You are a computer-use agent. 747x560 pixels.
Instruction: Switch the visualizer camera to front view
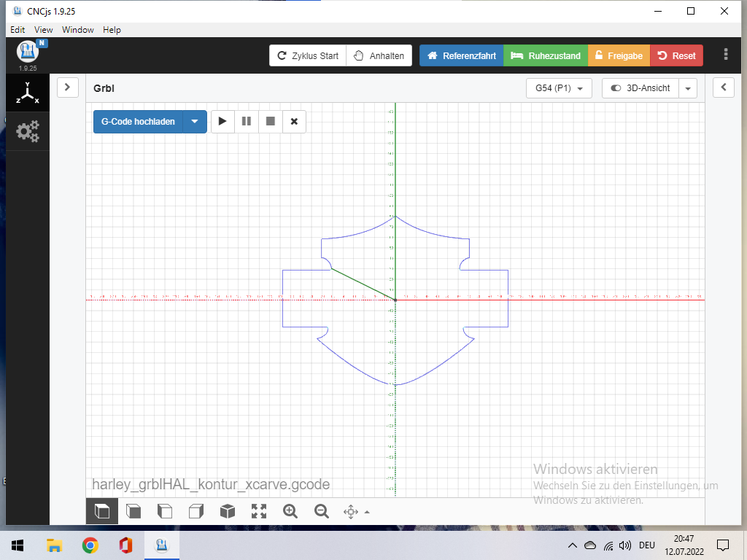point(133,511)
